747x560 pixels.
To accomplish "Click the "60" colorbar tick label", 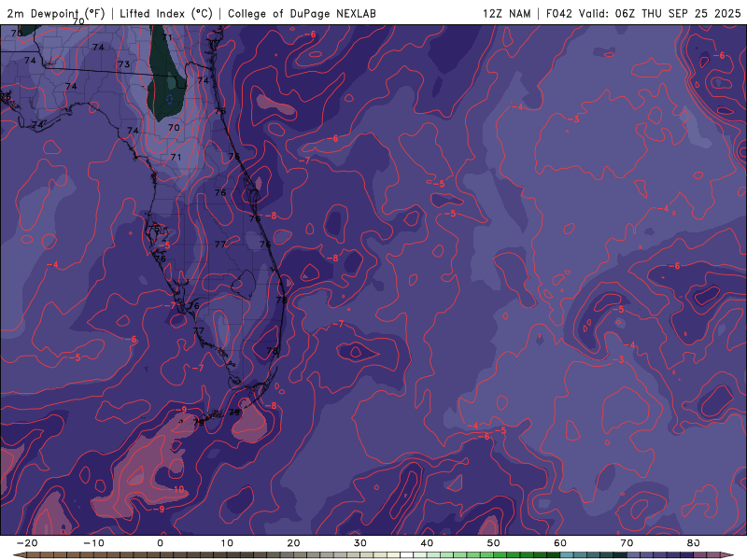I will pyautogui.click(x=560, y=543).
